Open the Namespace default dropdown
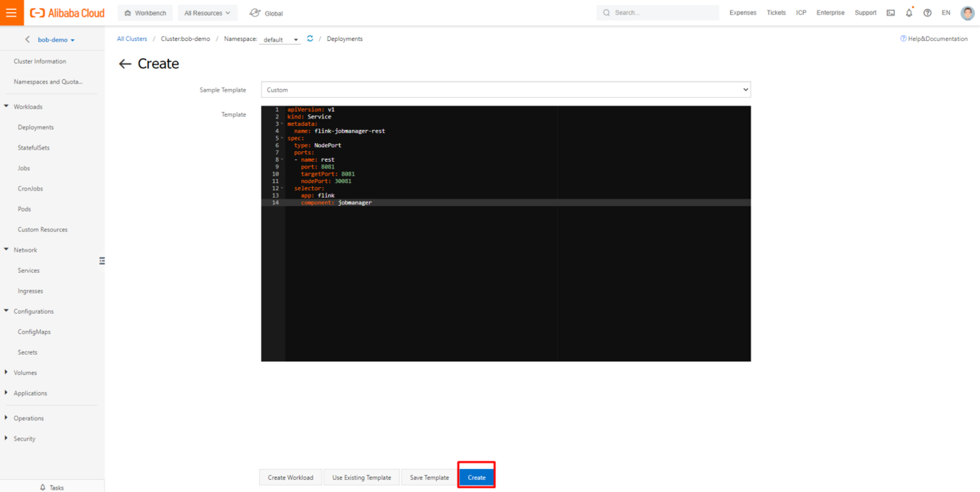 pyautogui.click(x=279, y=39)
